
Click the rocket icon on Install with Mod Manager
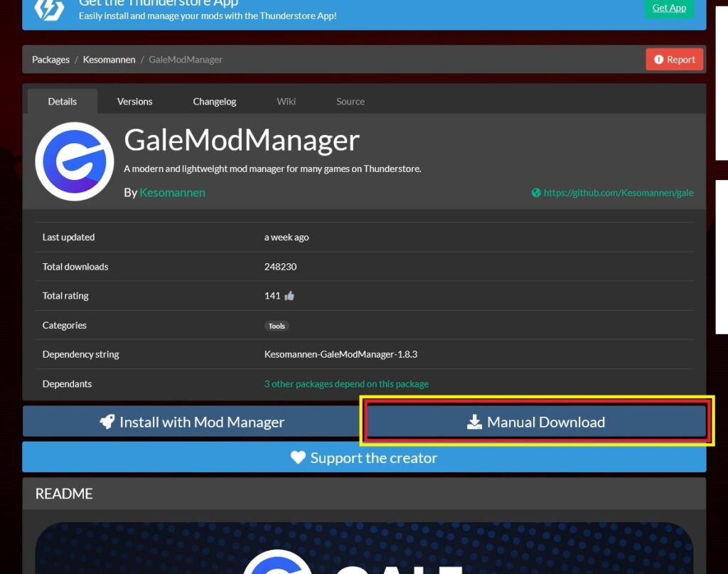pos(107,421)
